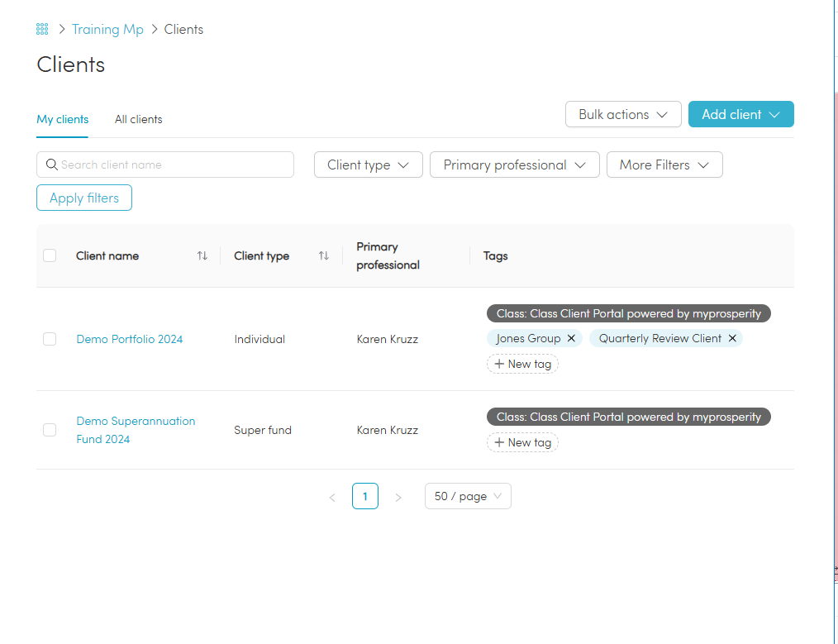Click the Jones Group tag label
Image resolution: width=838 pixels, height=644 pixels.
(528, 338)
